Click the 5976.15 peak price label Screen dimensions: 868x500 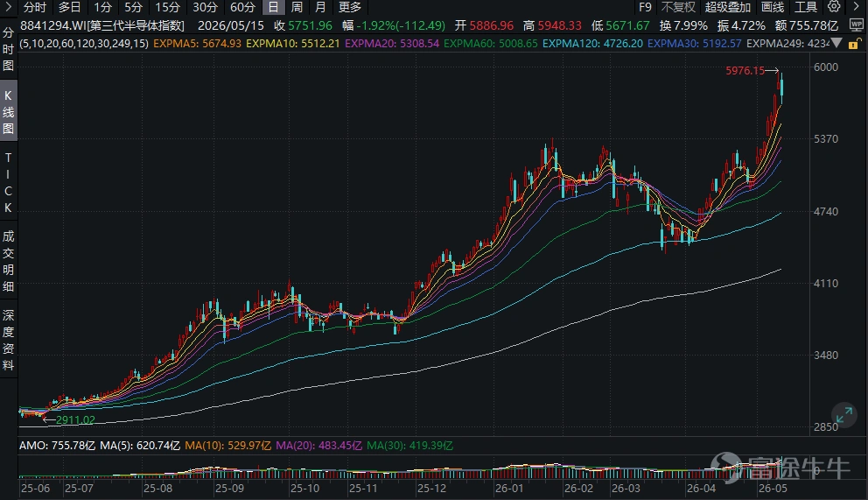[745, 71]
